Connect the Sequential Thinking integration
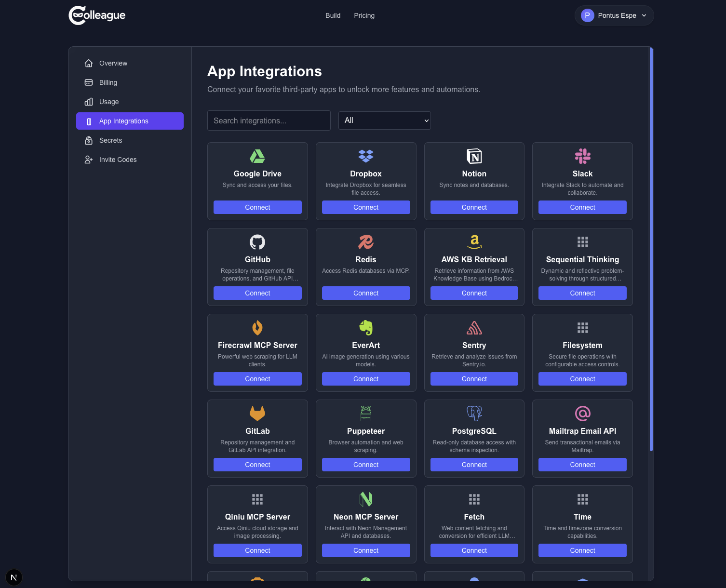The width and height of the screenshot is (726, 588). (x=583, y=293)
